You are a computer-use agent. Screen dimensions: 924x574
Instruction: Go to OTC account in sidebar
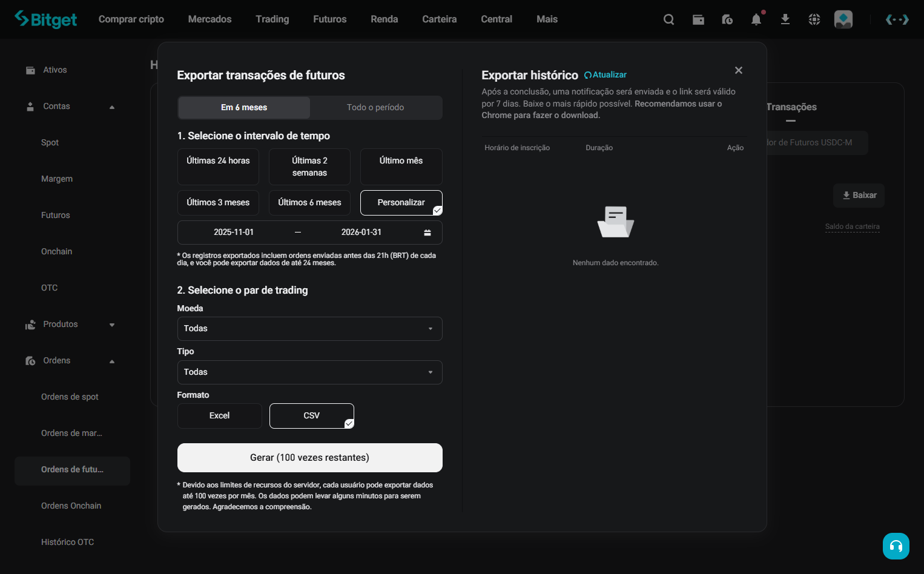[50, 288]
